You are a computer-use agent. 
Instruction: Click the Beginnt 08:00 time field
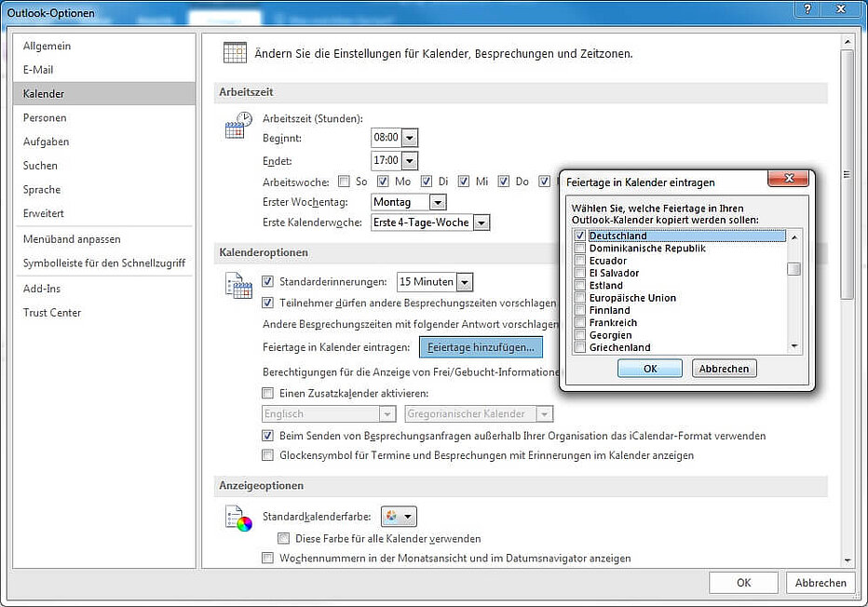point(387,137)
